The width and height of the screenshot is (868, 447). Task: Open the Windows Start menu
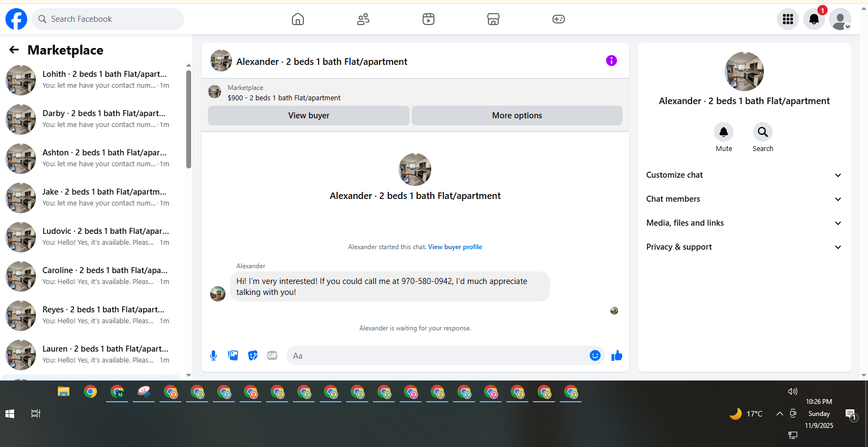(10, 414)
